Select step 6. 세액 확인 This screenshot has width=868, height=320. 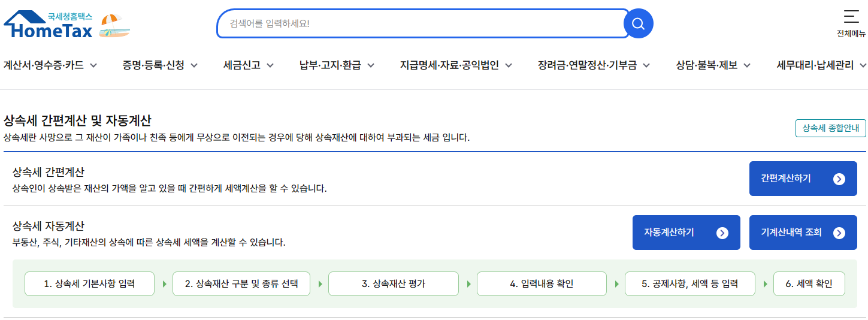[x=809, y=284]
